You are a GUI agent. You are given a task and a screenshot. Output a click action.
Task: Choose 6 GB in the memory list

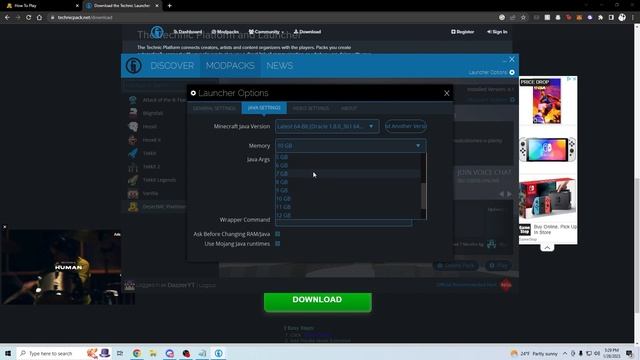click(348, 165)
